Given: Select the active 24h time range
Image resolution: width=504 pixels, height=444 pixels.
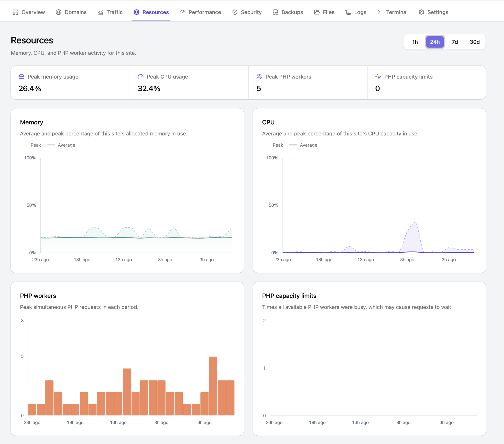Looking at the screenshot, I should point(435,42).
